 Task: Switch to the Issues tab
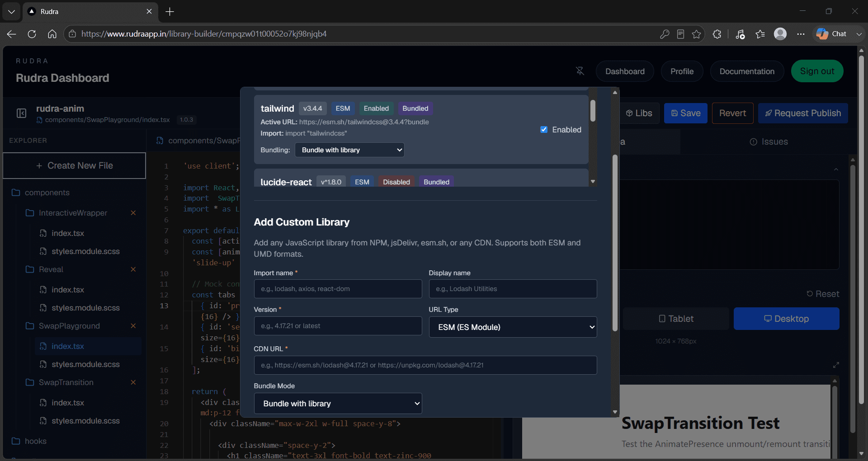click(x=769, y=142)
